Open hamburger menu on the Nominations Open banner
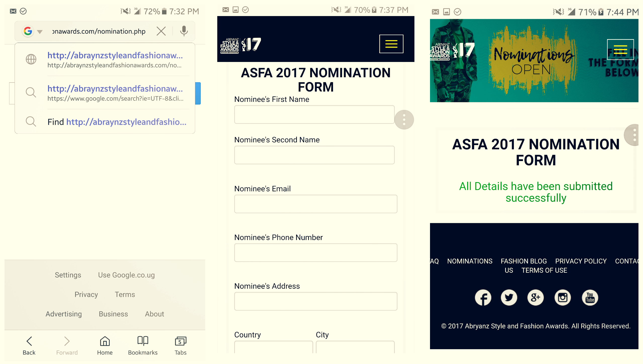 pyautogui.click(x=620, y=49)
